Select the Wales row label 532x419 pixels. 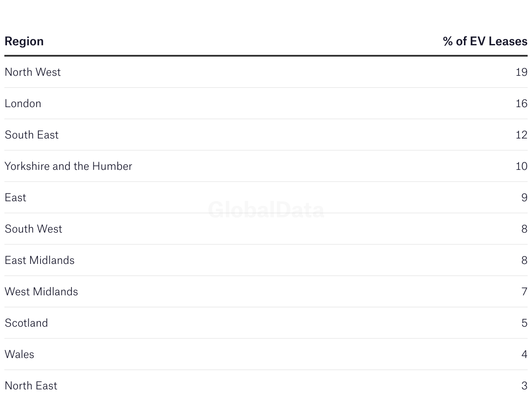coord(19,354)
